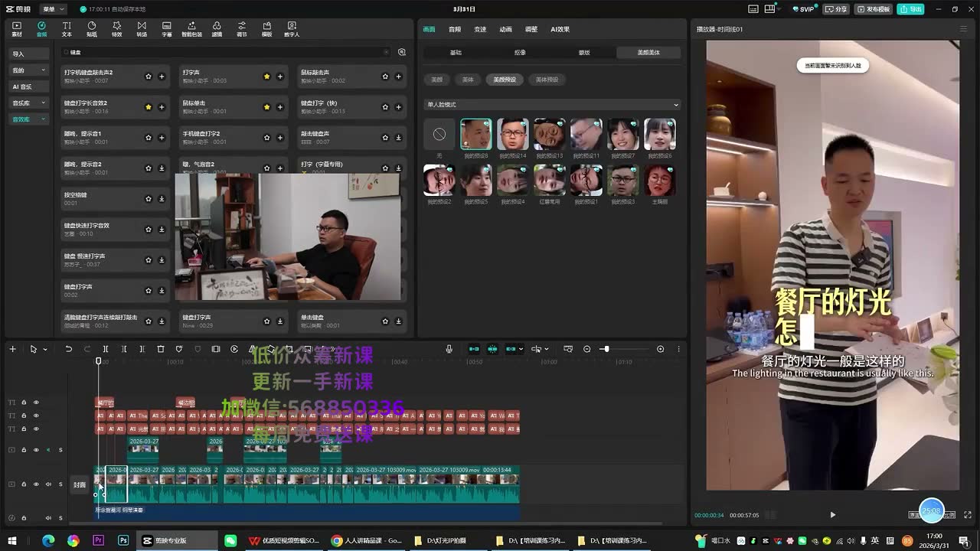The width and height of the screenshot is (980, 551).
Task: Expand the 音乐库 sidebar category
Action: (x=29, y=103)
